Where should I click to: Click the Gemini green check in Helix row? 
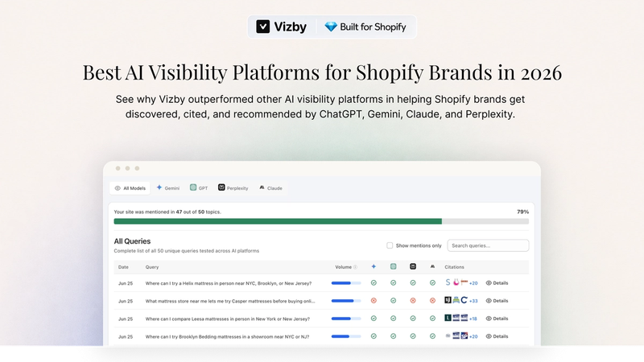374,283
